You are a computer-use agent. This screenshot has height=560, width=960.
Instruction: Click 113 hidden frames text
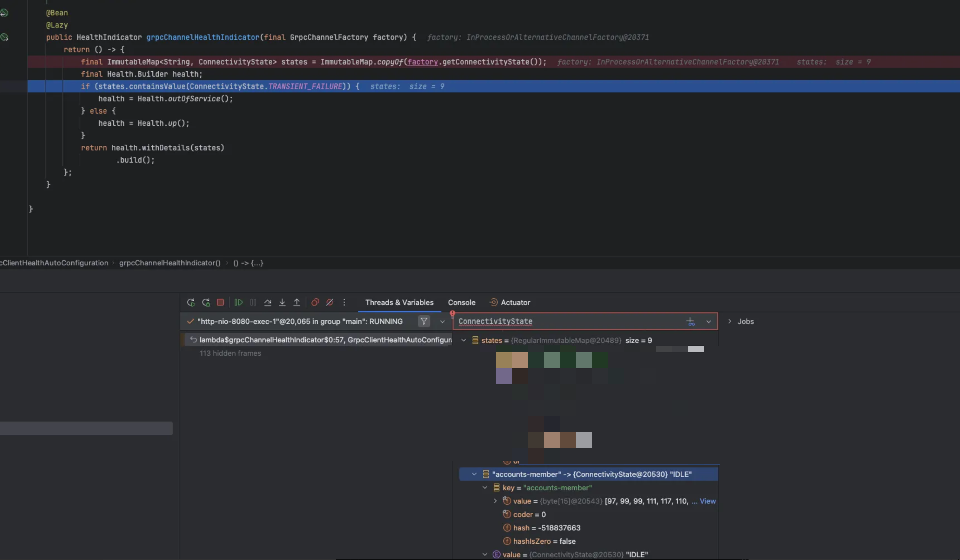(x=230, y=353)
